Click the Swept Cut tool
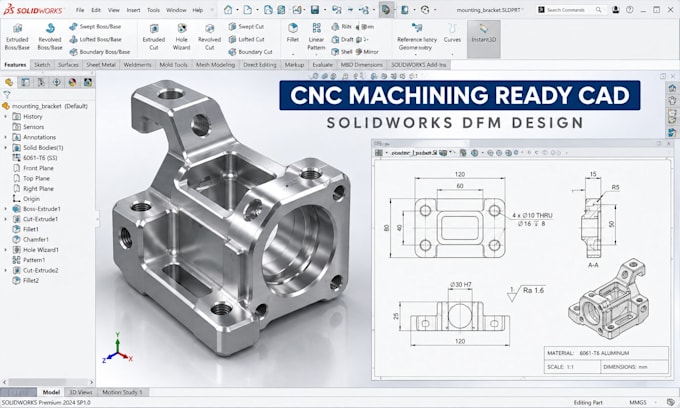Viewport: 680px width, 408px height. [246, 26]
